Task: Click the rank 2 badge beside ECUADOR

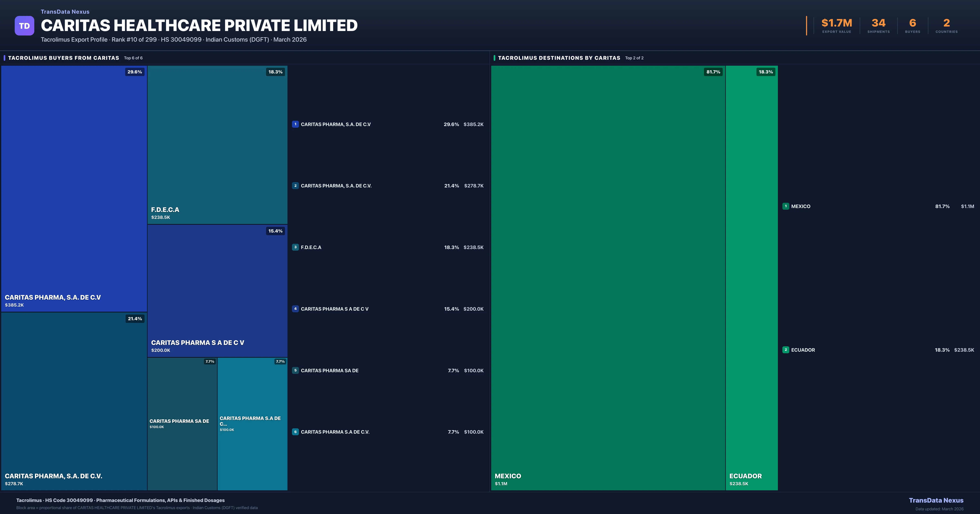Action: [x=786, y=350]
